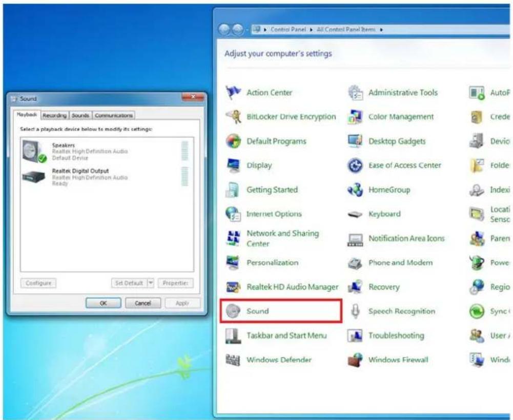Click the Speech Recognition microphone icon

355,311
